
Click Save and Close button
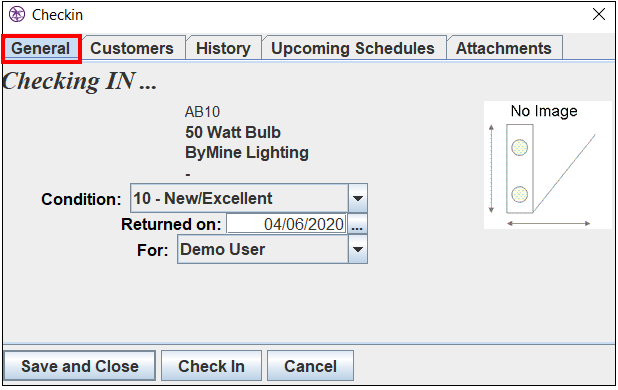[x=80, y=366]
